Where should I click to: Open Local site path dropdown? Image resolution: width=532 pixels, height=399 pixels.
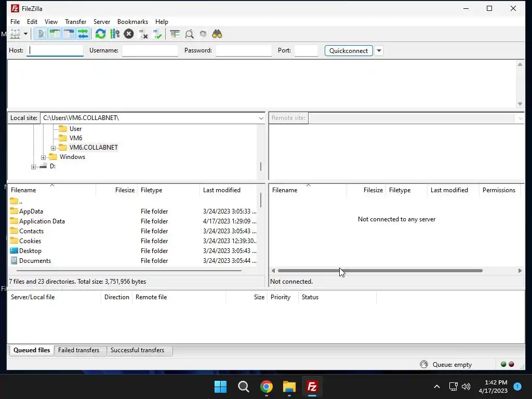coord(261,118)
